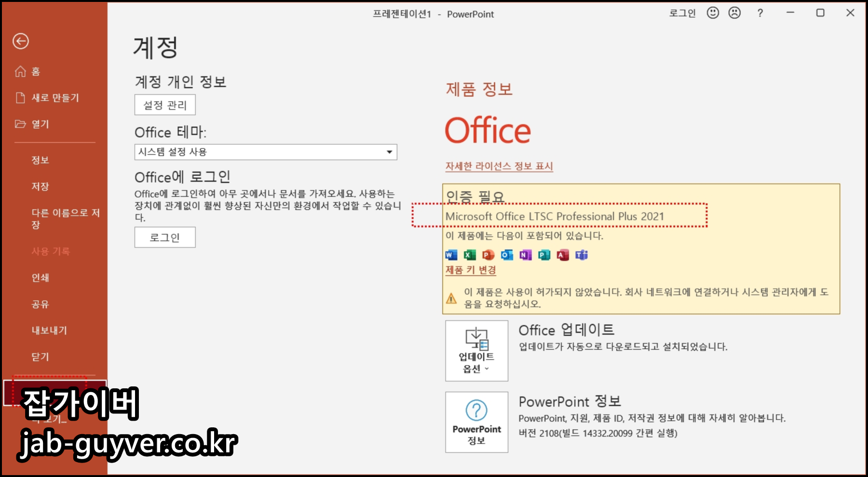Click the yellow warning triangle icon
The image size is (868, 477).
pos(451,299)
